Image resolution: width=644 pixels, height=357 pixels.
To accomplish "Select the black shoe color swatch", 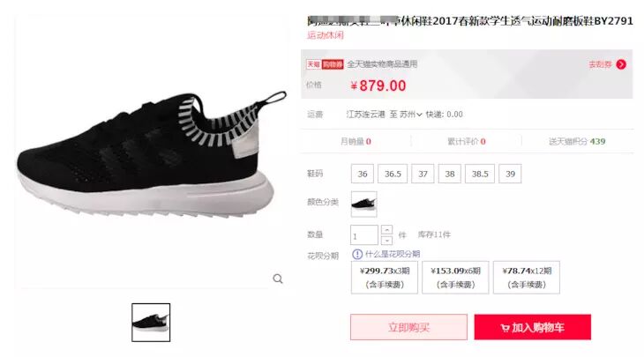I will pyautogui.click(x=363, y=204).
